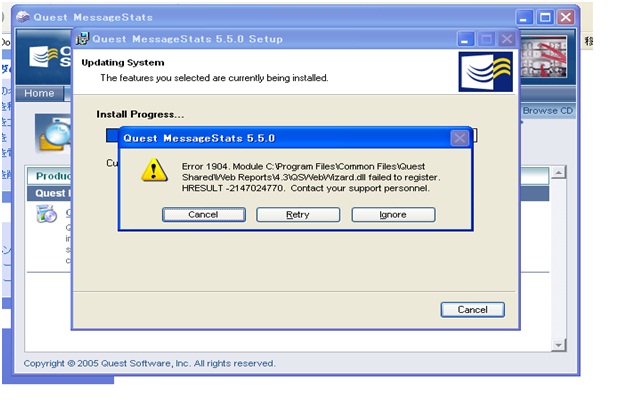Click the Retry button
627x411 pixels.
point(298,214)
